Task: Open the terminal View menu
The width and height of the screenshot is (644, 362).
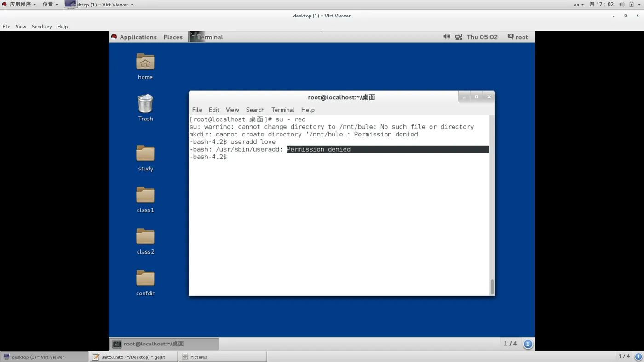Action: (232, 110)
